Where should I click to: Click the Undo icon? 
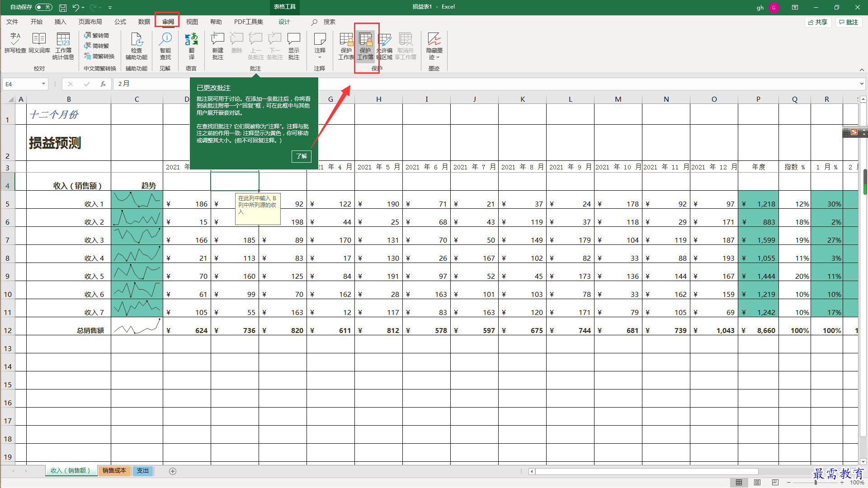(x=75, y=7)
